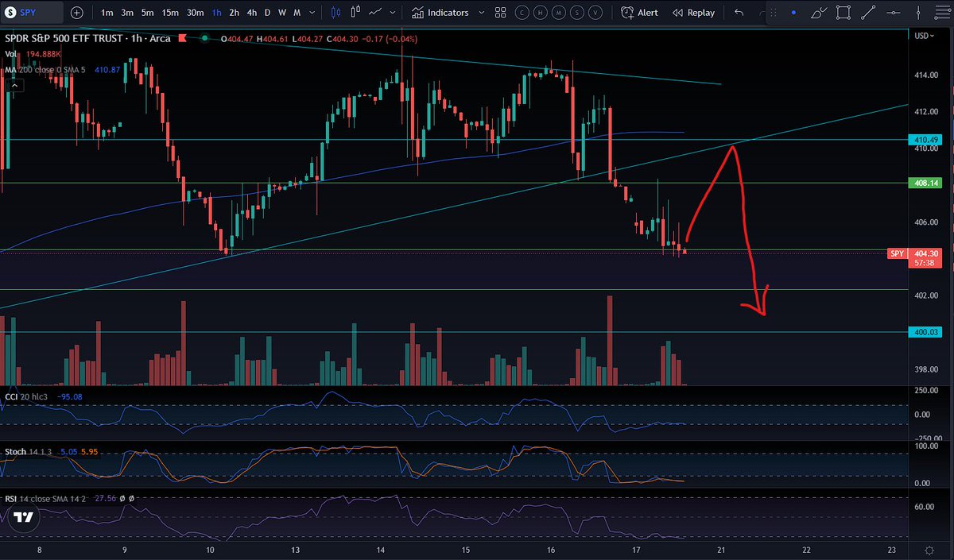Expand the extra timeframes chevron after M
Screen dimensions: 954x560
pos(313,13)
